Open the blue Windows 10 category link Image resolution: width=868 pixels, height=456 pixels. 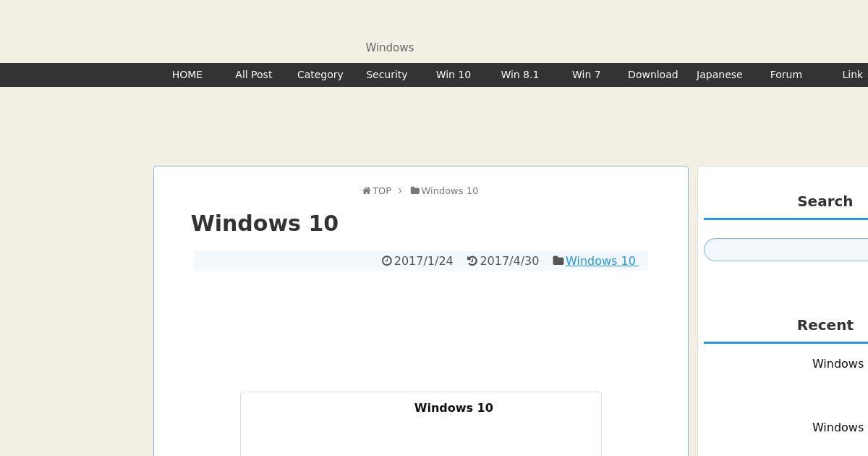click(602, 261)
